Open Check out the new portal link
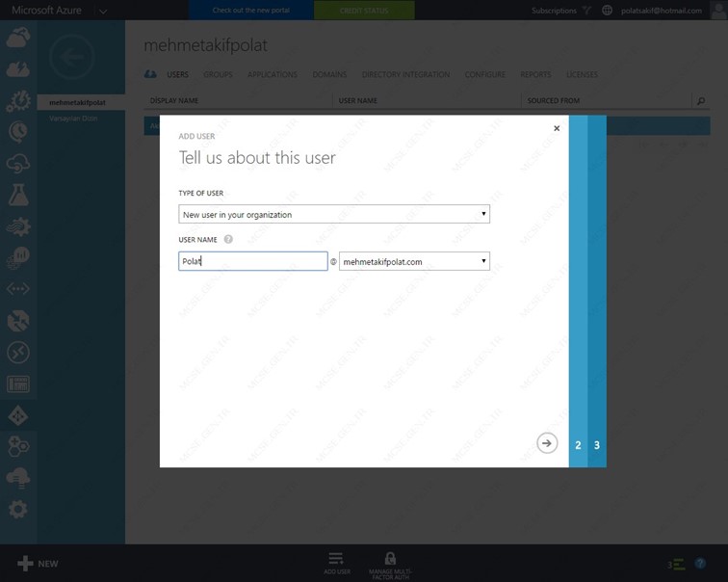728x582 pixels. (251, 11)
